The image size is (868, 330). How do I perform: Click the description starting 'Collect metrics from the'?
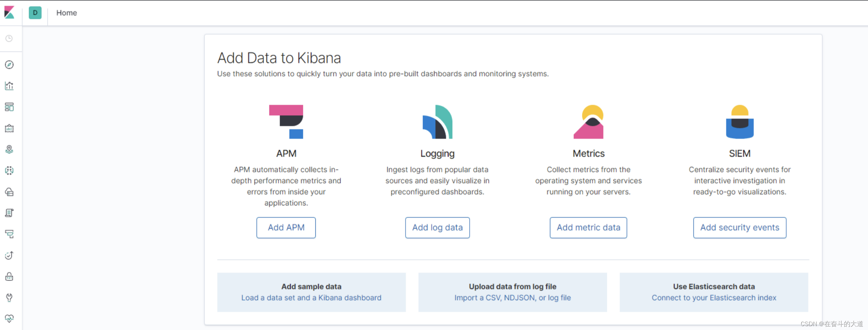589,181
